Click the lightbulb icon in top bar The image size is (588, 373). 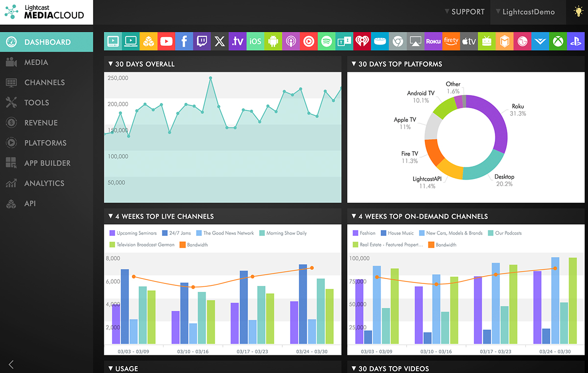(578, 12)
